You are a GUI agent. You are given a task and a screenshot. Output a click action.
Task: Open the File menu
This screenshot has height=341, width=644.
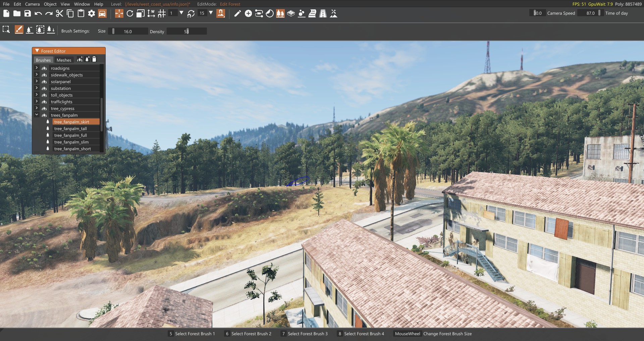click(6, 4)
